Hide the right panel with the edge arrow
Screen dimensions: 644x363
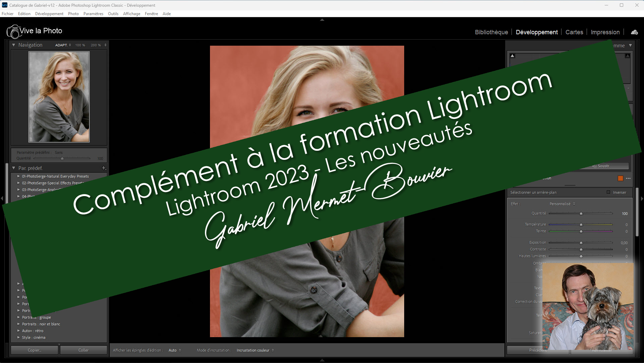[x=642, y=198]
